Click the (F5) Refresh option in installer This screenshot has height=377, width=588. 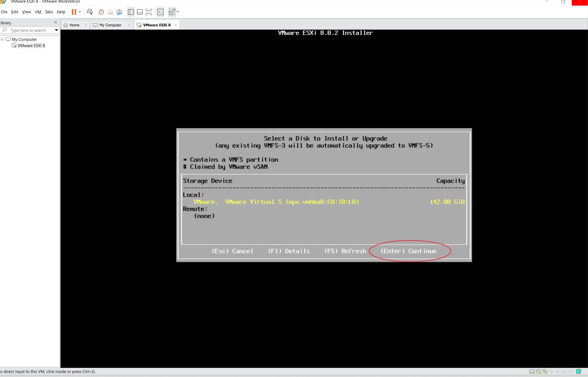click(x=345, y=251)
